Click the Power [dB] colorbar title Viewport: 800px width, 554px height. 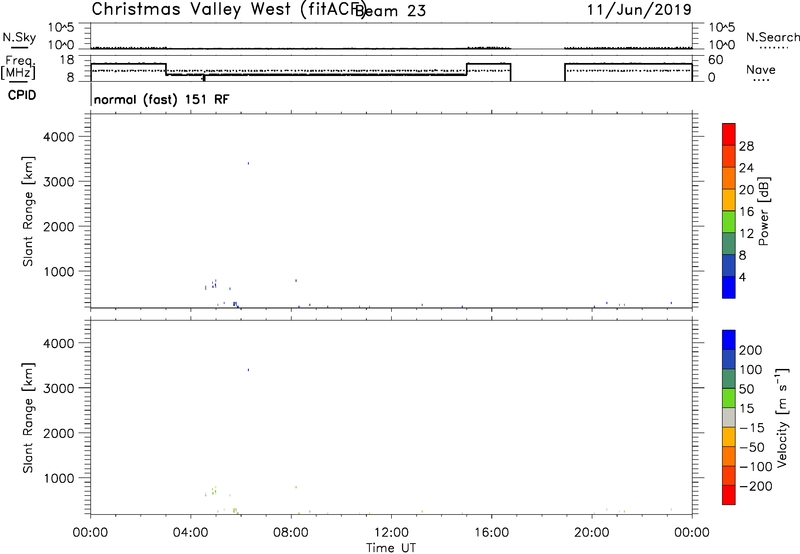click(763, 211)
